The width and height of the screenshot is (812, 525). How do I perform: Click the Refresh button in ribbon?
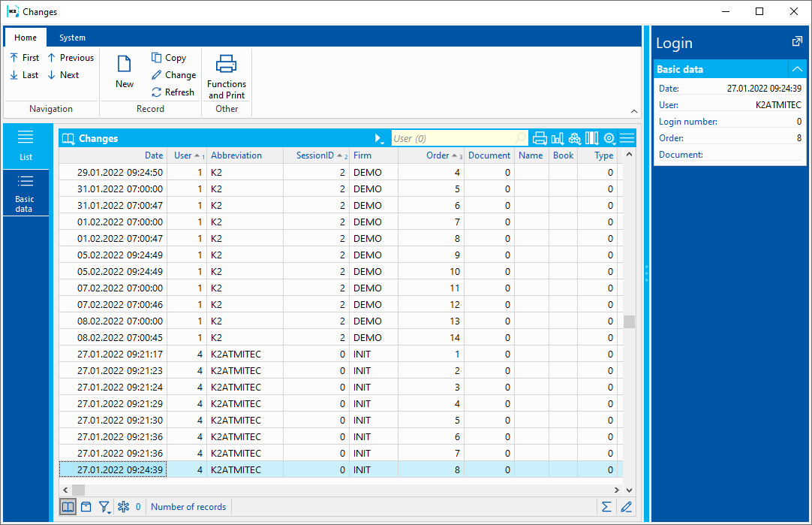point(173,92)
